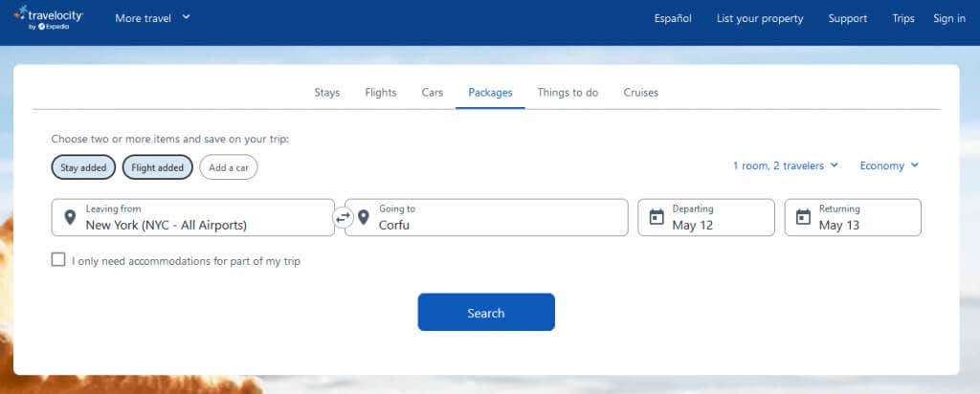Toggle the Stay added chip
Screen dimensions: 980x394
[x=84, y=167]
